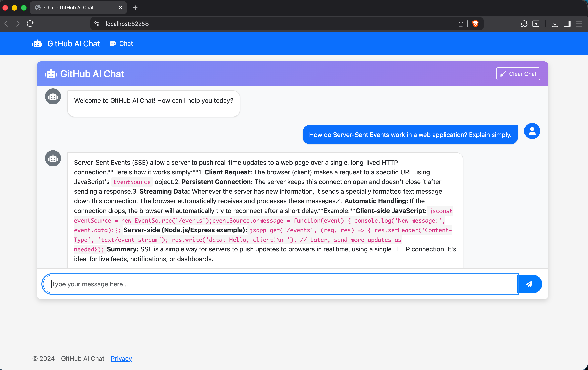The width and height of the screenshot is (588, 370).
Task: Click the user avatar icon beside the question
Action: pyautogui.click(x=532, y=131)
